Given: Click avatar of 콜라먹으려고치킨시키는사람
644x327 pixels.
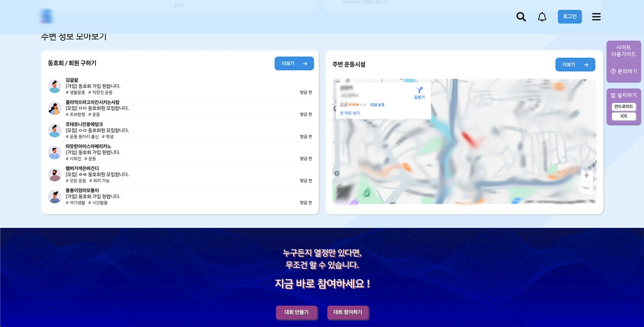Looking at the screenshot, I should point(55,108).
